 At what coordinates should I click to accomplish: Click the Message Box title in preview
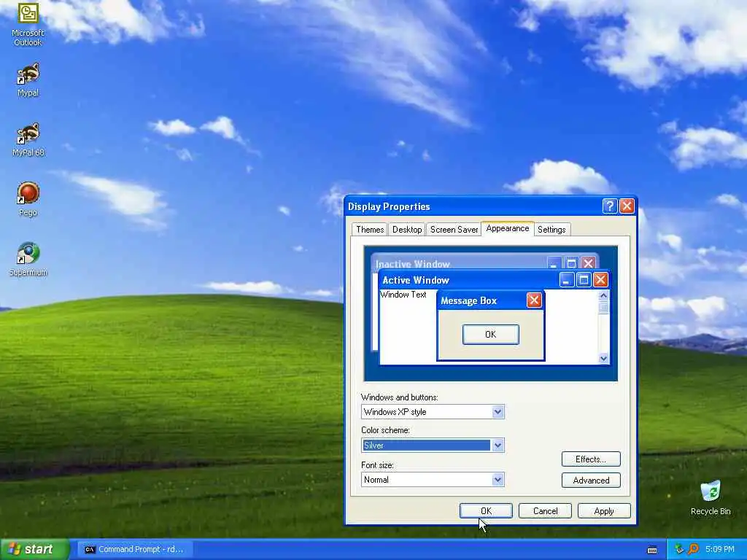(469, 301)
